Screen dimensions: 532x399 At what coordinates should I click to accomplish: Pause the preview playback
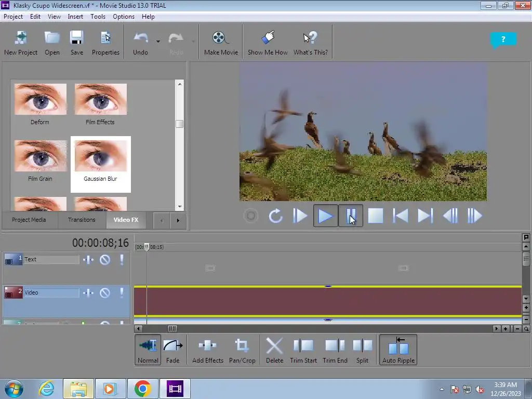coord(351,216)
